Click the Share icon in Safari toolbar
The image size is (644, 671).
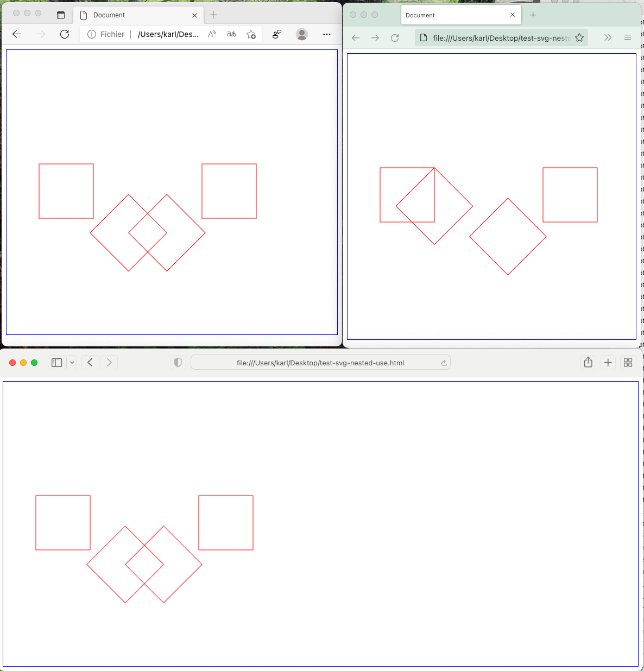[588, 362]
